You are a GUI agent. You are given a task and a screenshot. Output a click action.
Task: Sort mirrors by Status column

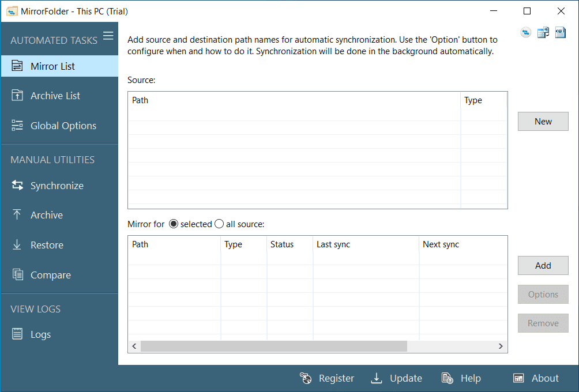(290, 244)
